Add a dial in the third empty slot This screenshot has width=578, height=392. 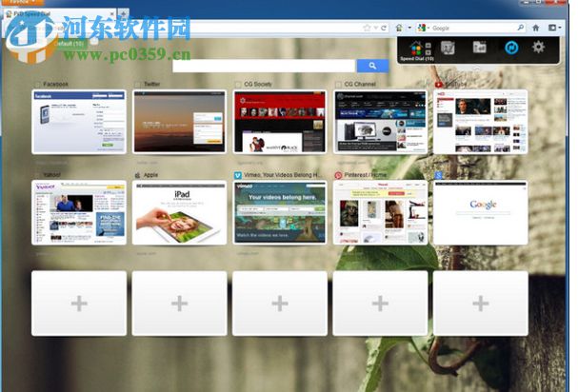(x=280, y=304)
